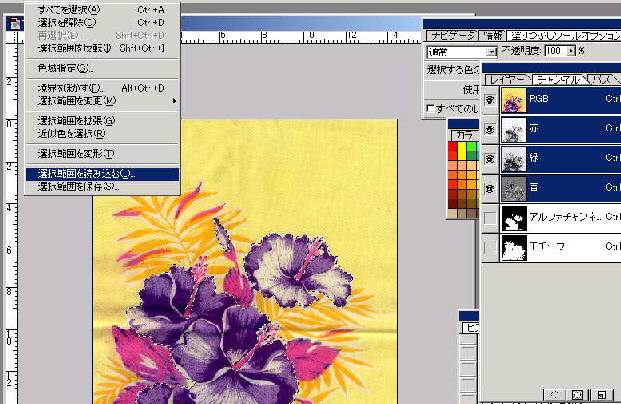Click the opacity value field showing 100
621x404 pixels.
556,51
